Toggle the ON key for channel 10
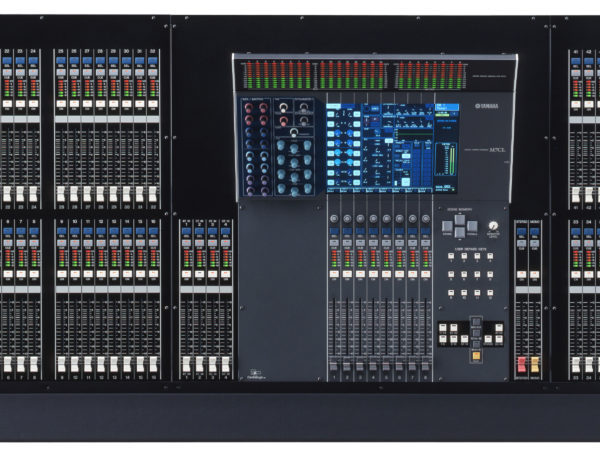Viewport: 600px width, 460px height. pos(75,274)
